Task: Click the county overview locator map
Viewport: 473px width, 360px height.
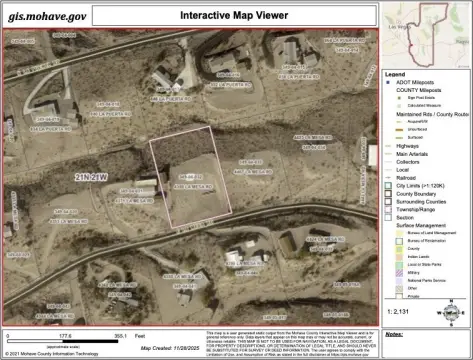Action: tap(426, 35)
